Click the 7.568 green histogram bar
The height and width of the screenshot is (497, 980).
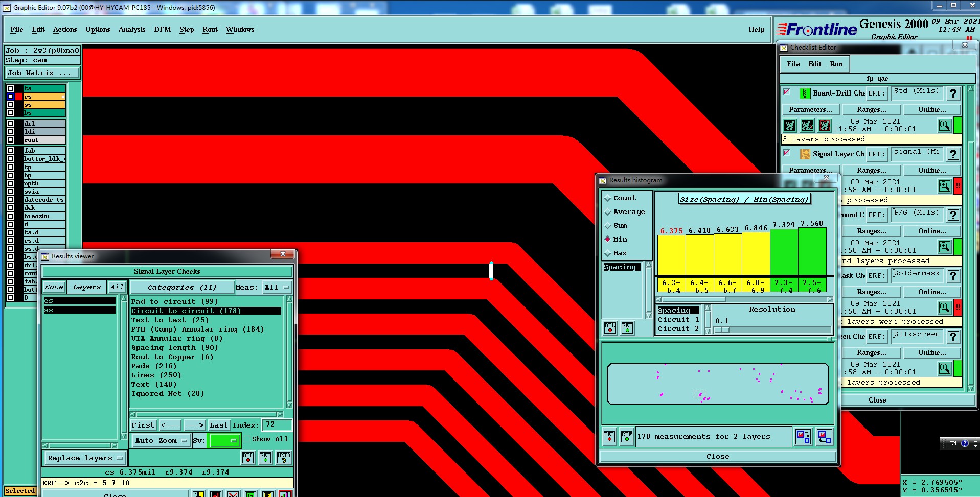click(x=812, y=252)
